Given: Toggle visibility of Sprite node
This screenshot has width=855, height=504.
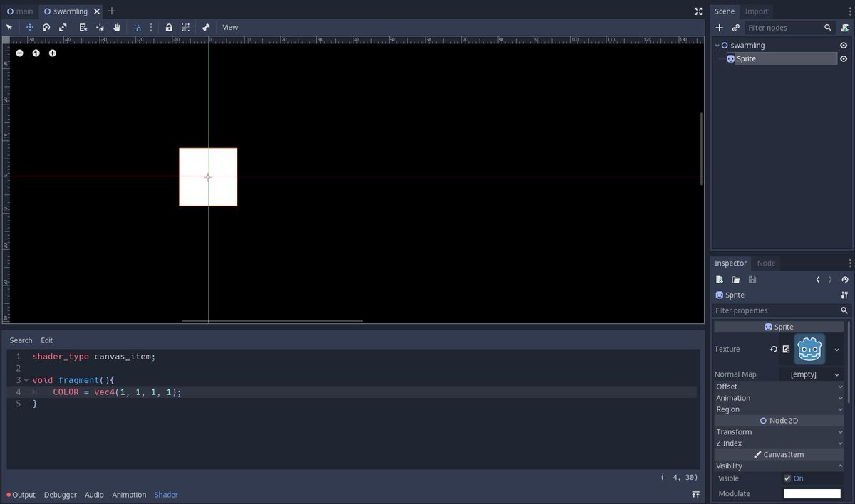Looking at the screenshot, I should click(x=844, y=59).
